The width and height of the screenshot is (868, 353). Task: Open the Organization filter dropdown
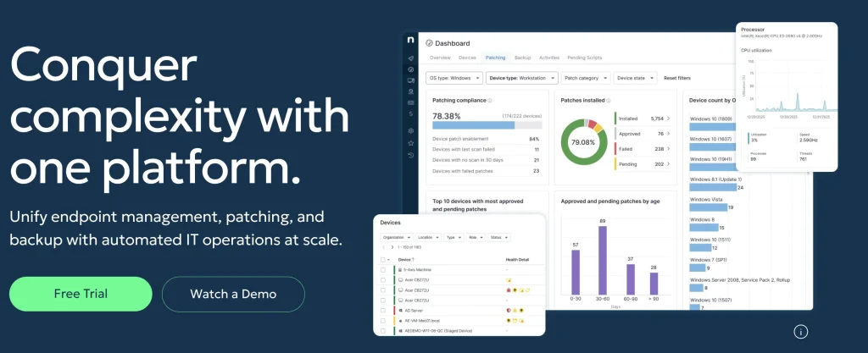click(x=397, y=237)
